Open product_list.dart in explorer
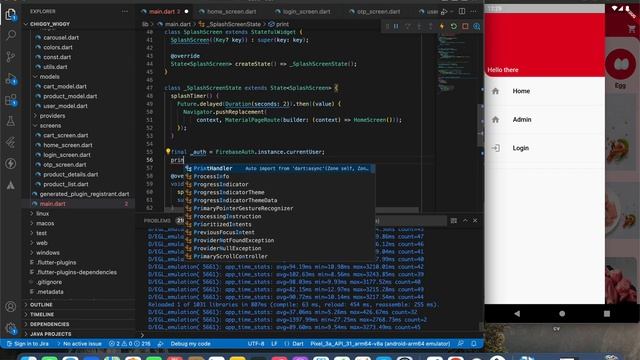The width and height of the screenshot is (640, 360). [x=66, y=184]
